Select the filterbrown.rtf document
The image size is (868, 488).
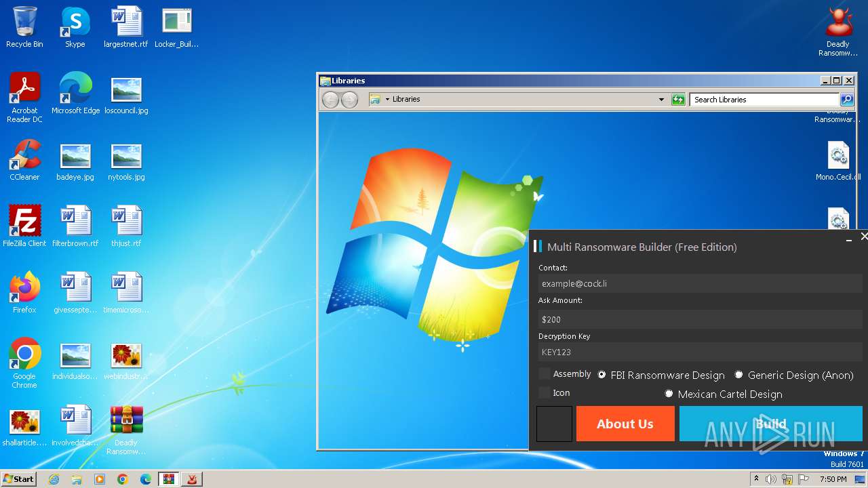point(75,226)
